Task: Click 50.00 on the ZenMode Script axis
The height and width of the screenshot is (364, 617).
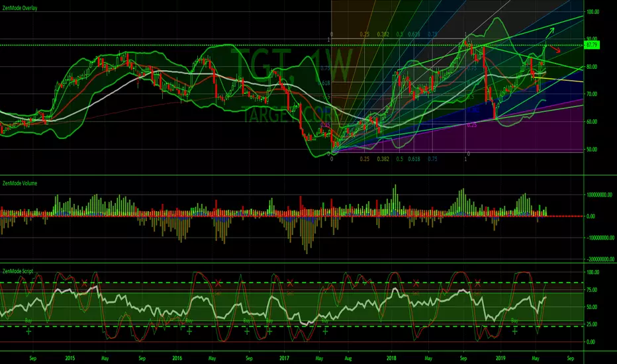Action: (x=593, y=307)
